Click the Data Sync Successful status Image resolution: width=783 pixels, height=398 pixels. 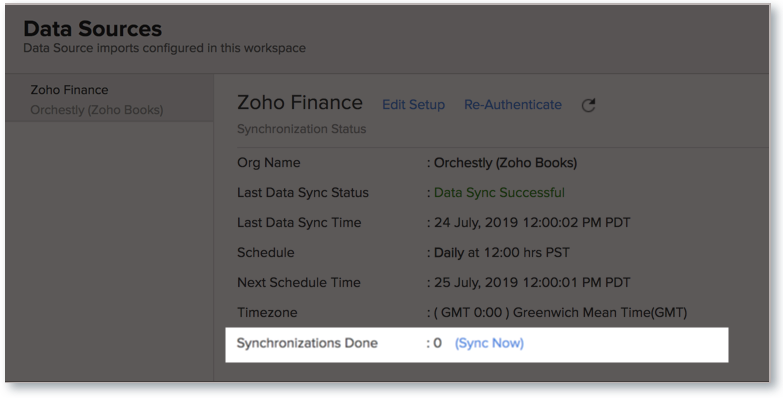coord(499,193)
